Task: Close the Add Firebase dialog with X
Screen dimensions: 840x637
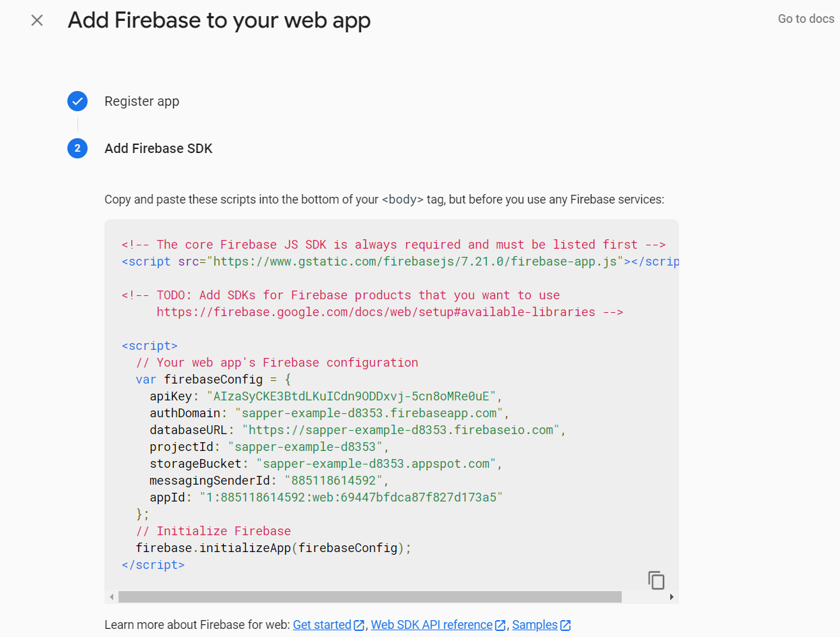Action: point(37,20)
